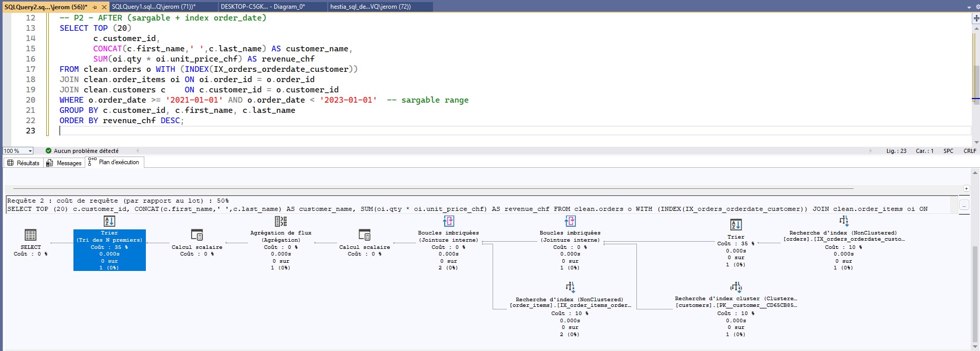Close the SQLQuery2.sql tab
Viewport: 980px width, 351px height.
point(104,7)
